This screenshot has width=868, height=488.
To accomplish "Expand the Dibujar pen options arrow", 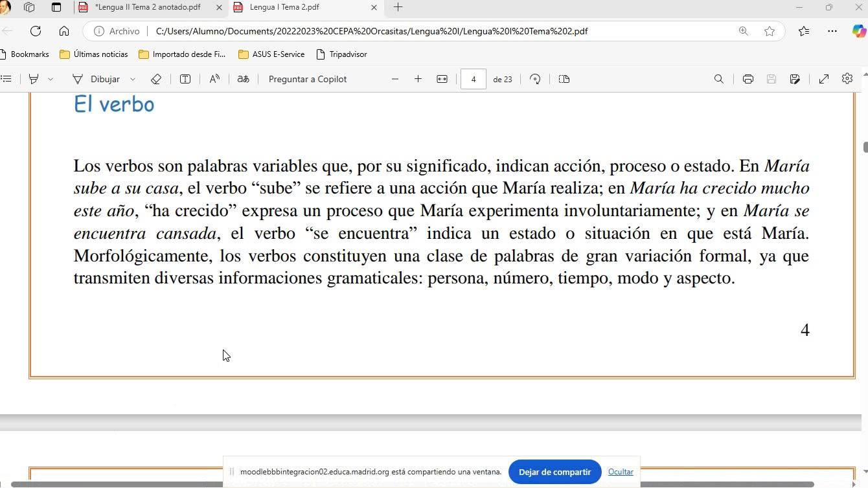I will click(133, 79).
